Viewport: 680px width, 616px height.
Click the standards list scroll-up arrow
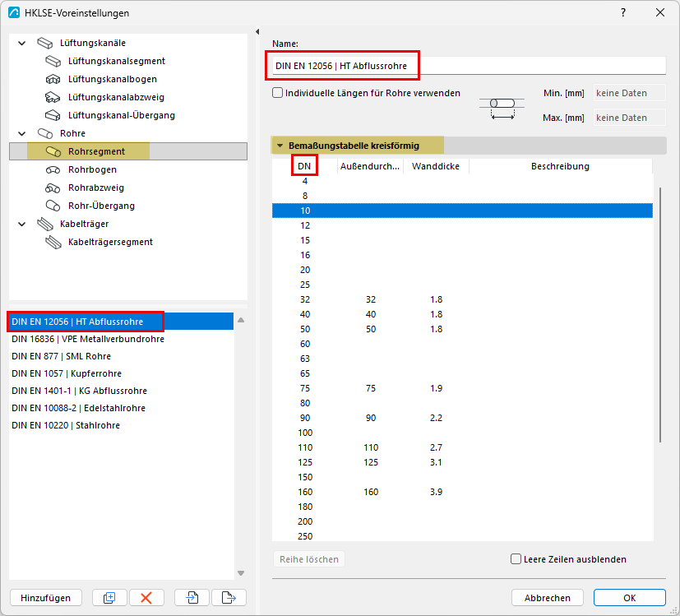[x=241, y=320]
